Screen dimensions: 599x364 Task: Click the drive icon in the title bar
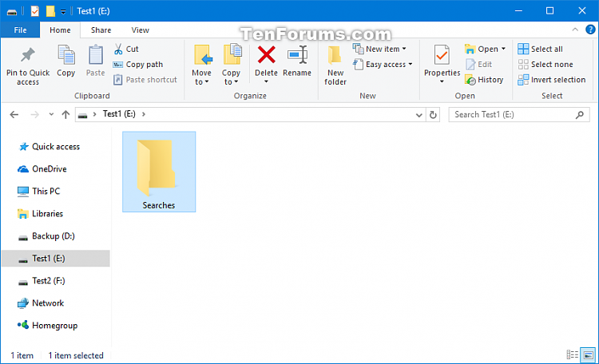(x=12, y=12)
